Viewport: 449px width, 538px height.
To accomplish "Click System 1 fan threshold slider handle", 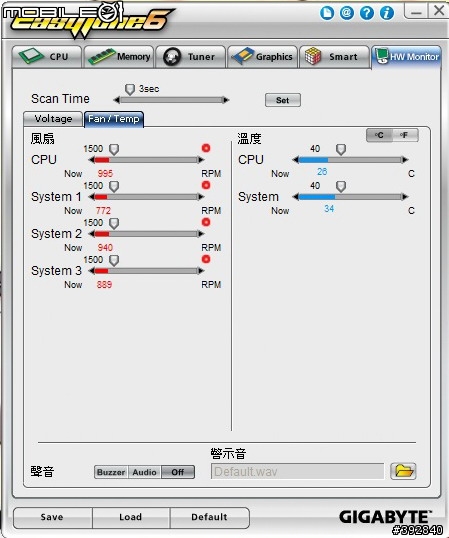I will click(x=114, y=187).
